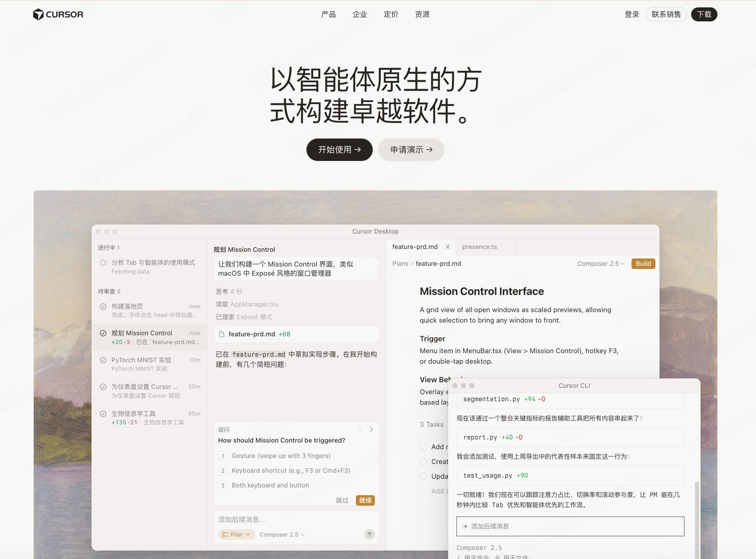The height and width of the screenshot is (559, 756).
Task: Click the send arrow button in chat
Action: click(x=370, y=534)
